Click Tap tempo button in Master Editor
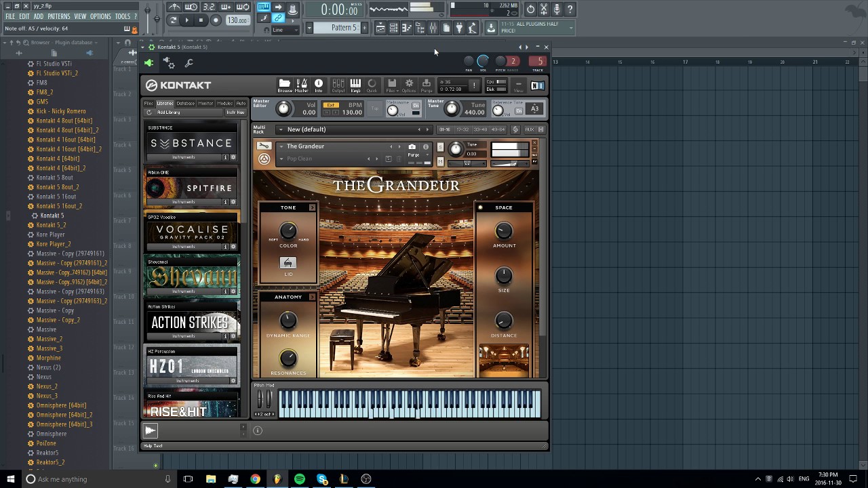 point(375,109)
